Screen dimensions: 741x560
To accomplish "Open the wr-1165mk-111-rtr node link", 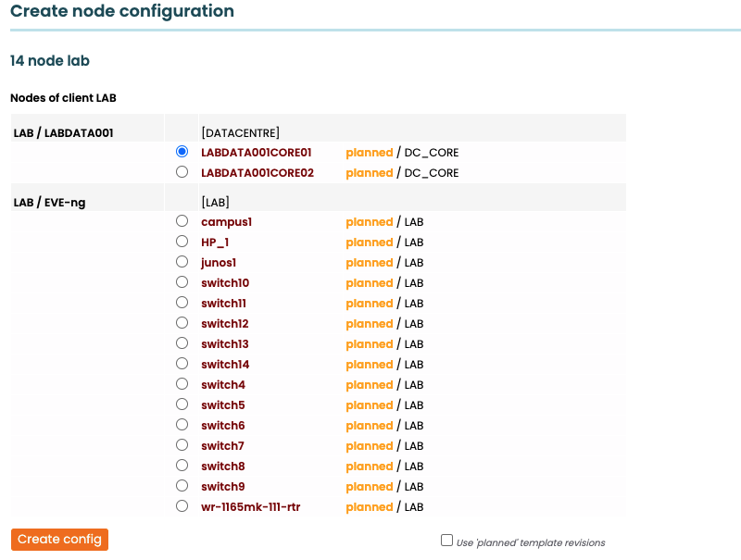I will 250,507.
